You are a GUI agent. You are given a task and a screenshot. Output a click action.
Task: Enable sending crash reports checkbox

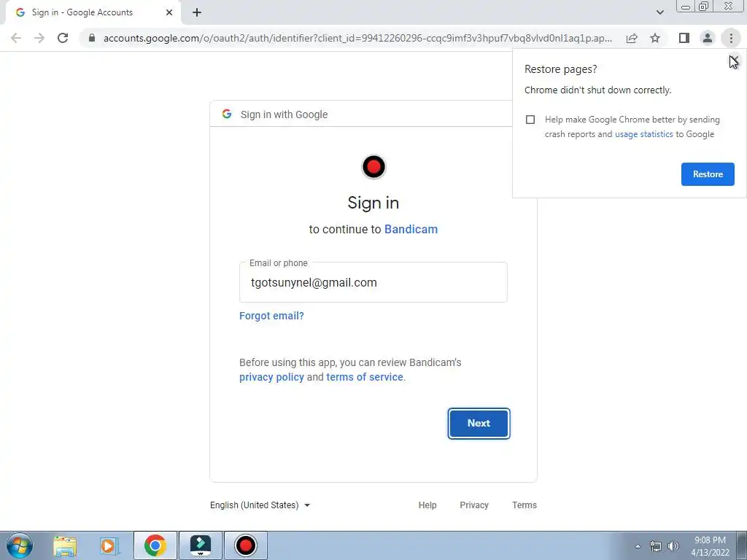click(530, 120)
